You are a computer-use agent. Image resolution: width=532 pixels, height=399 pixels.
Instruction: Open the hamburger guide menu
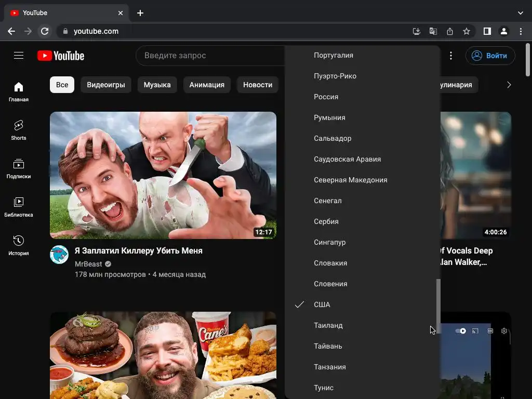coord(19,55)
